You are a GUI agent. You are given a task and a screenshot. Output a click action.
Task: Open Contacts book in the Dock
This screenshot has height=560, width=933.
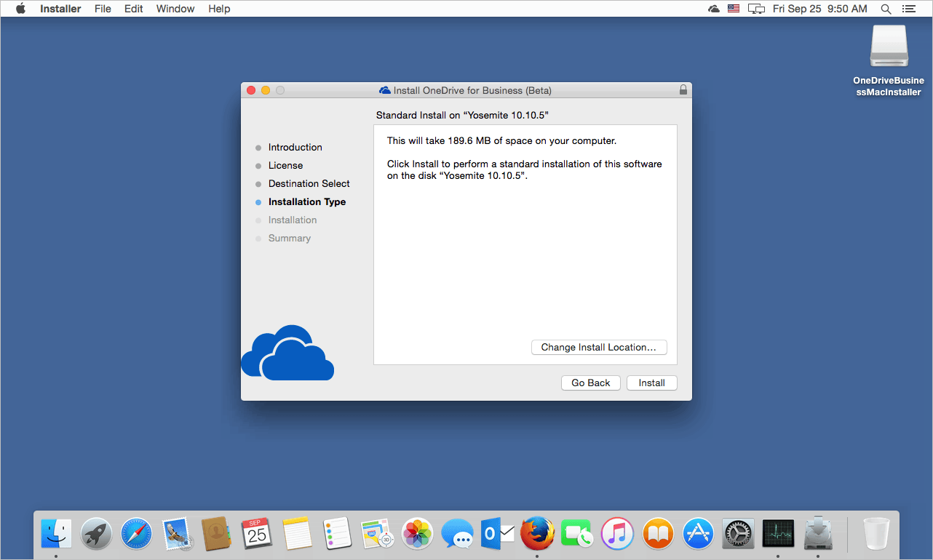point(216,535)
